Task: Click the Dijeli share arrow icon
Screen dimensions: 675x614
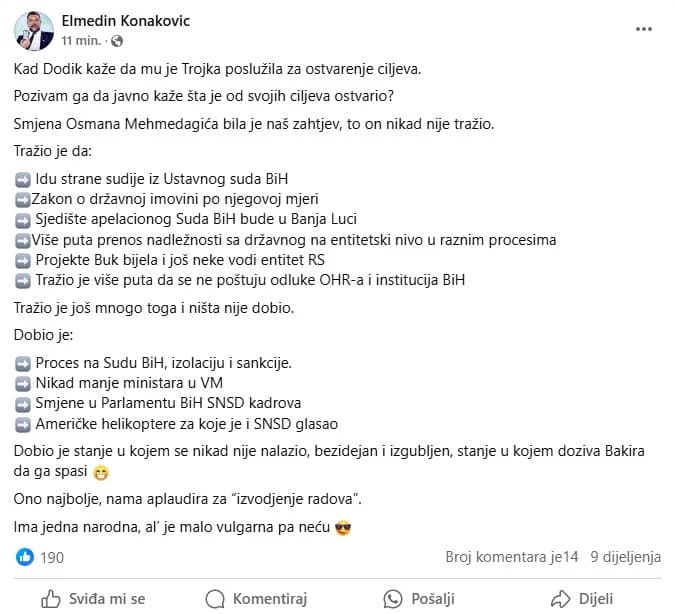Action: click(560, 598)
